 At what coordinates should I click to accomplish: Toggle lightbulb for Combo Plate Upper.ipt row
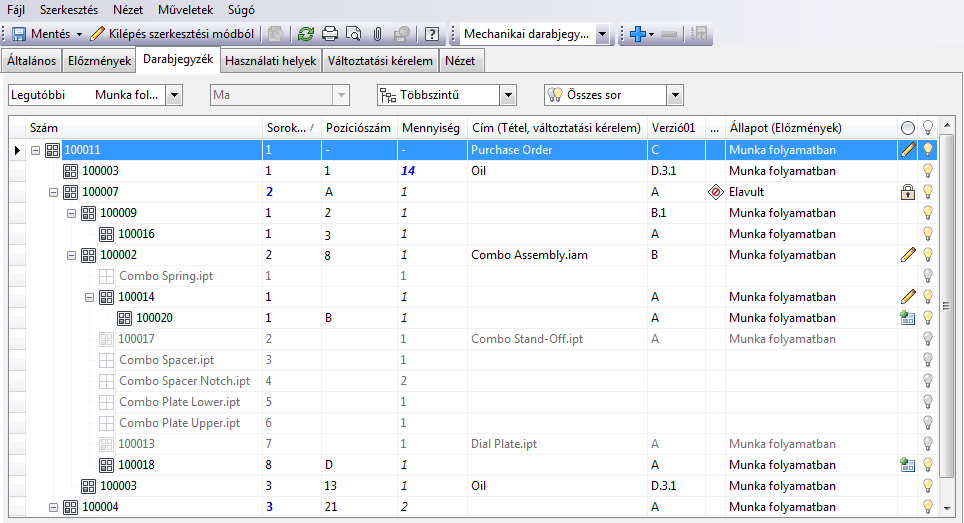tap(928, 423)
